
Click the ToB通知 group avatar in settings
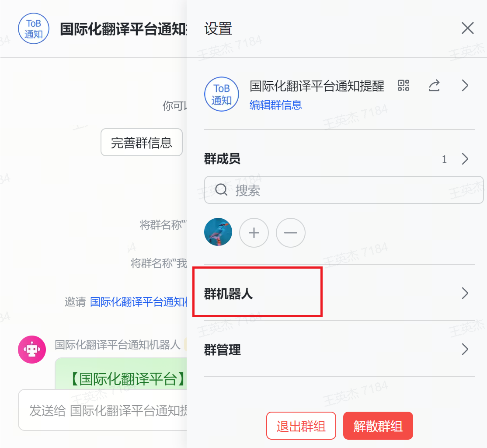[x=222, y=94]
